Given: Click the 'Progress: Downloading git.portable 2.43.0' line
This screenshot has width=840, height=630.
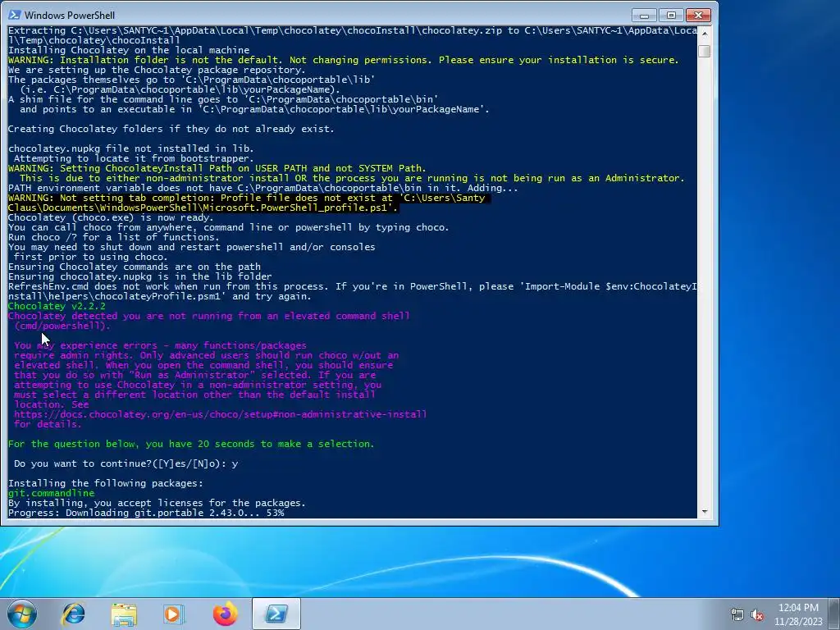Looking at the screenshot, I should click(146, 513).
